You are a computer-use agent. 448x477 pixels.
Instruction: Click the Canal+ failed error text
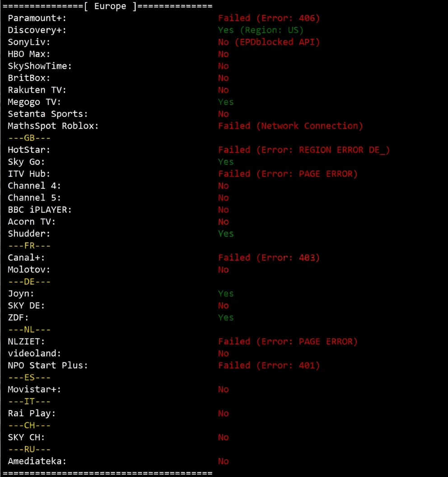pyautogui.click(x=269, y=257)
